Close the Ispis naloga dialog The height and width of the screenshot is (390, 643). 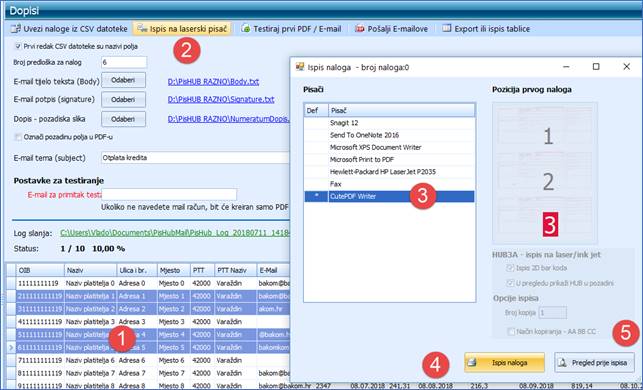pyautogui.click(x=627, y=66)
